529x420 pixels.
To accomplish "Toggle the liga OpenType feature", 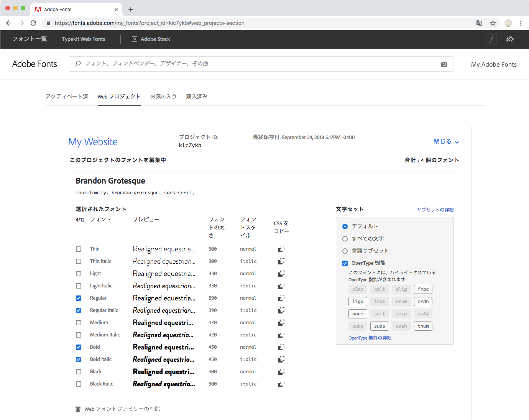I will (x=358, y=302).
